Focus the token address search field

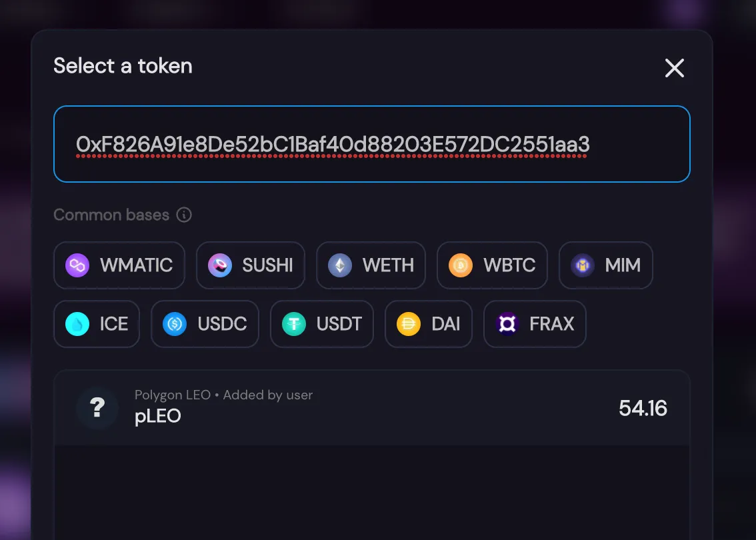372,144
